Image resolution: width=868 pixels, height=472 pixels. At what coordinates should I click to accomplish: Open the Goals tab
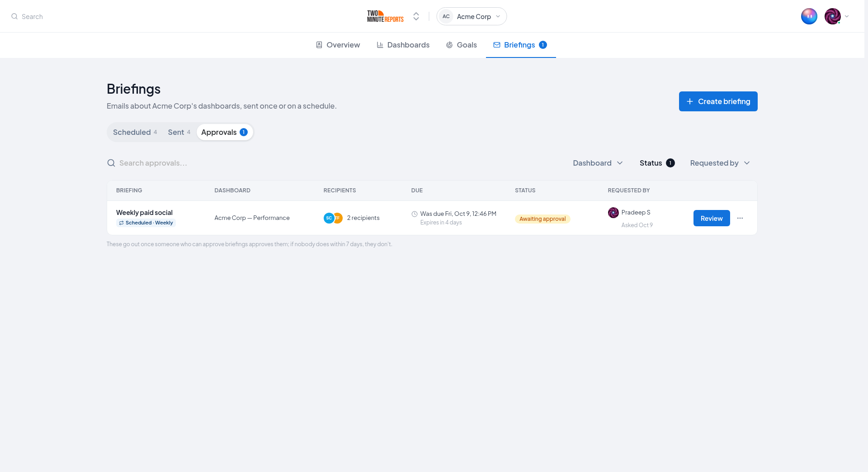pyautogui.click(x=461, y=45)
